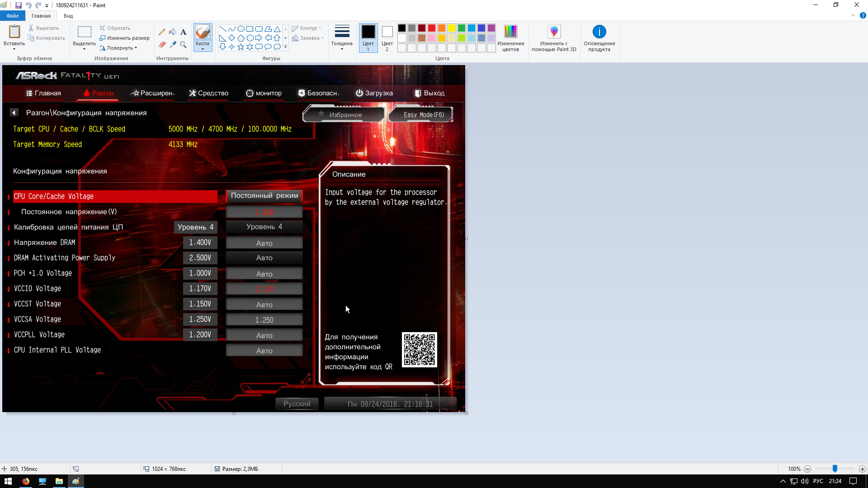This screenshot has height=488, width=868.
Task: Open File Explorer from the taskbar
Action: [x=59, y=481]
